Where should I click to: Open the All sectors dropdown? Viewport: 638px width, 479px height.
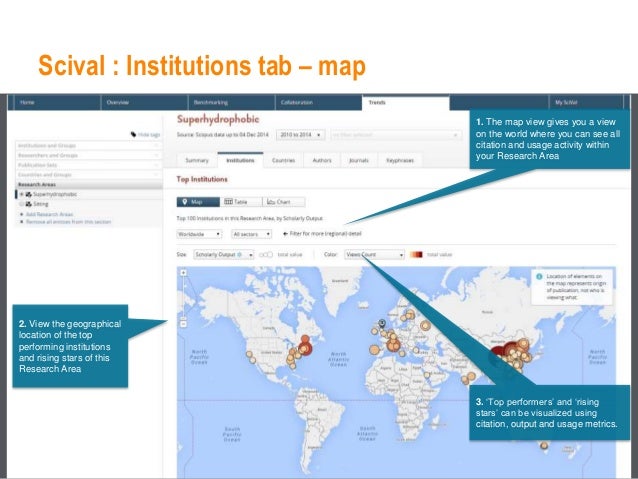click(x=251, y=234)
